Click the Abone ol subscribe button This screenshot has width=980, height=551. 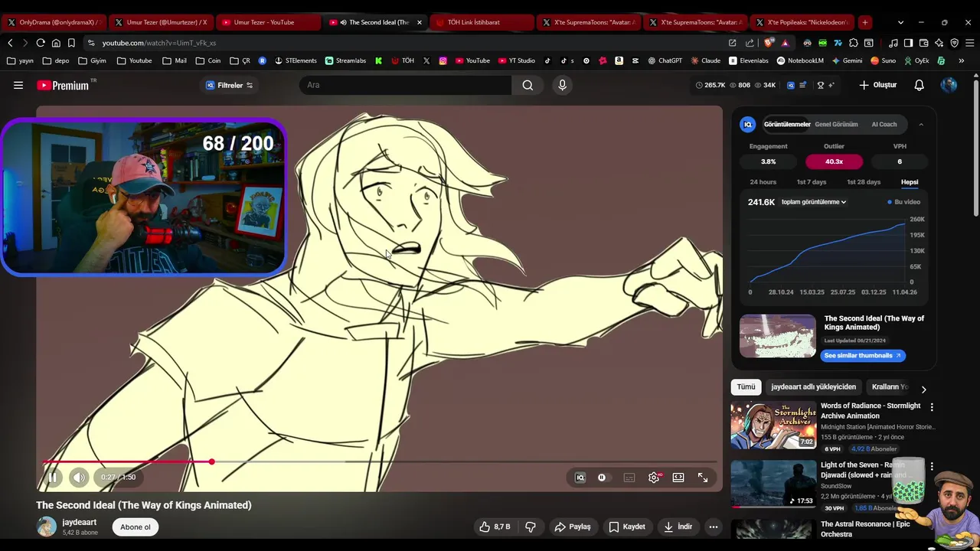[136, 527]
